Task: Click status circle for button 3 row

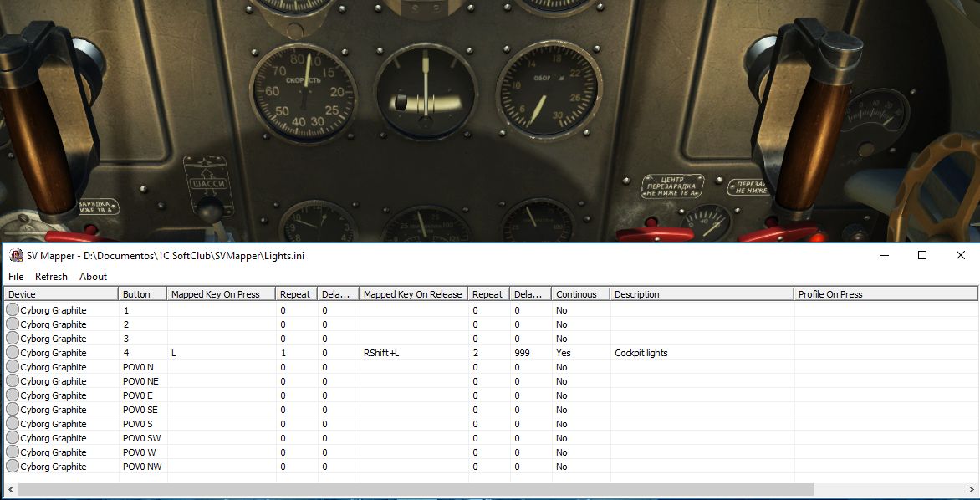Action: [13, 338]
